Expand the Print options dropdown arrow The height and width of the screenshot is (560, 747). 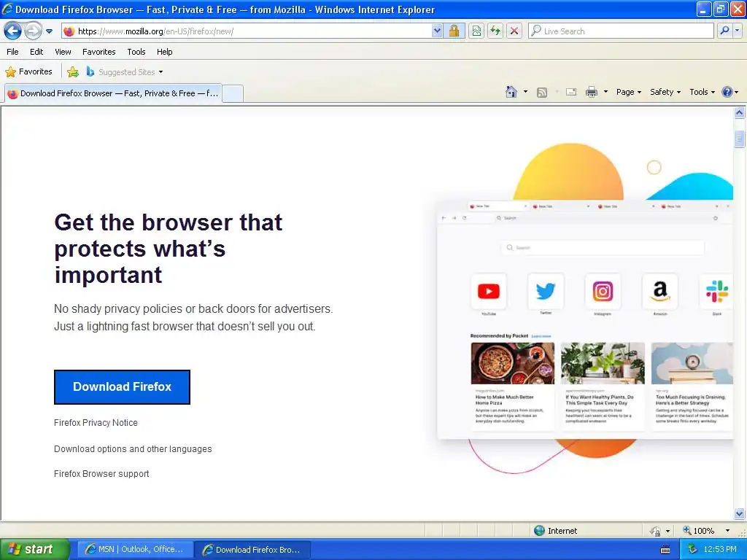point(605,92)
